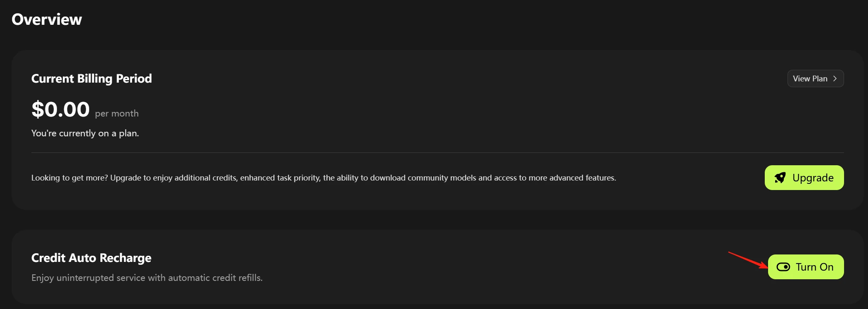Click the toggle switch icon in Turn On
Image resolution: width=868 pixels, height=309 pixels.
click(x=783, y=267)
